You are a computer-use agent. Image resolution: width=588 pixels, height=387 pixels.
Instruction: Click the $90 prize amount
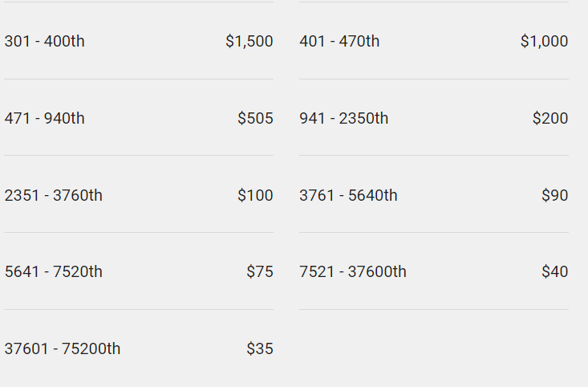(555, 196)
